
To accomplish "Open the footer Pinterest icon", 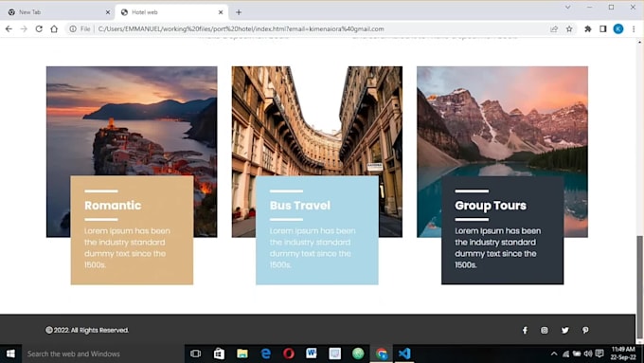I will [585, 330].
